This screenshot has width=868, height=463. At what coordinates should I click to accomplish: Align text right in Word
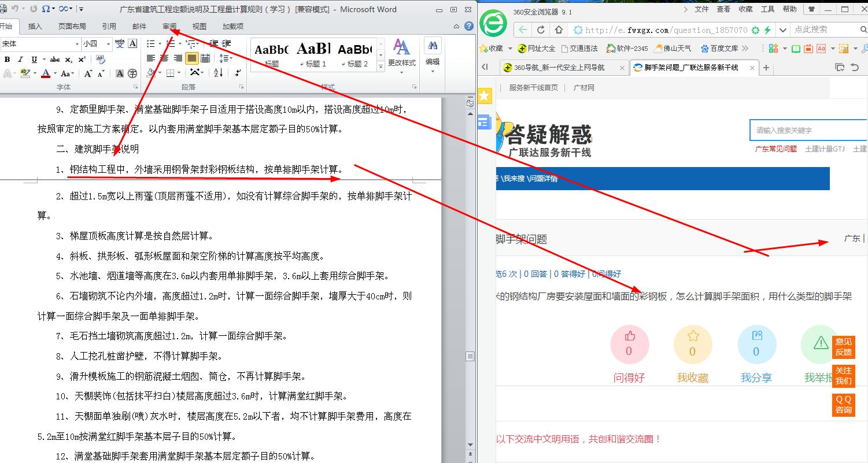(178, 58)
